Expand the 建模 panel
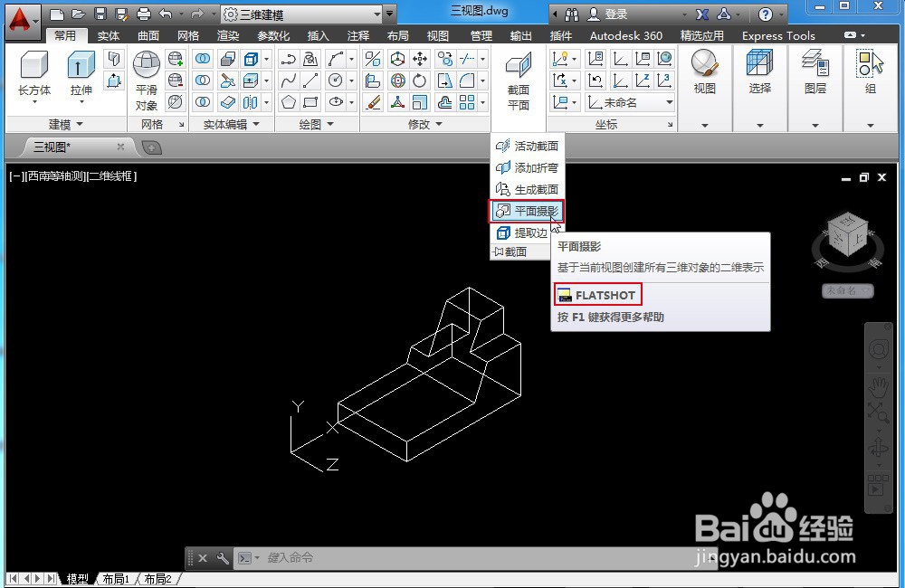905x588 pixels. (x=65, y=124)
